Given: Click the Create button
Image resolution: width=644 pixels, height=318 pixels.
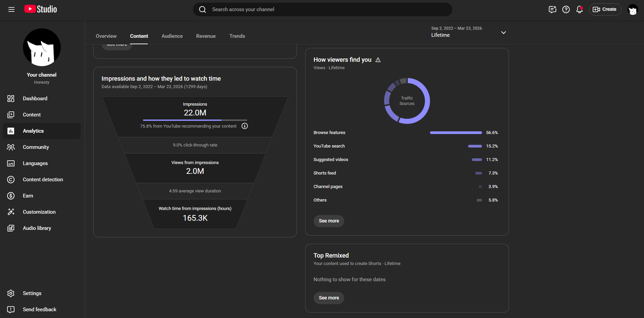Looking at the screenshot, I should pyautogui.click(x=605, y=9).
